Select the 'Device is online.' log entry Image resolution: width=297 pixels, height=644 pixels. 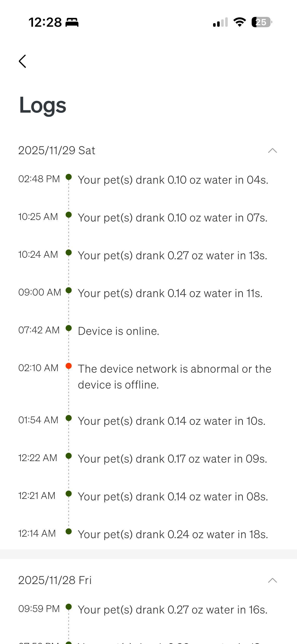click(118, 331)
